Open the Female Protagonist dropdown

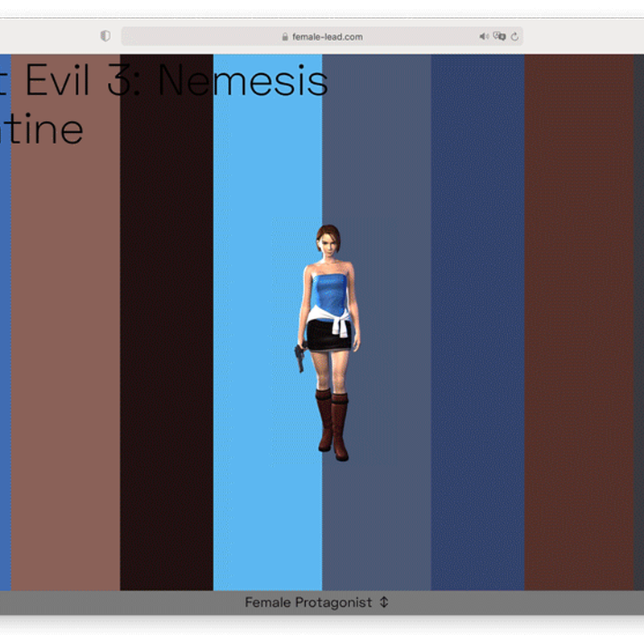(308, 602)
